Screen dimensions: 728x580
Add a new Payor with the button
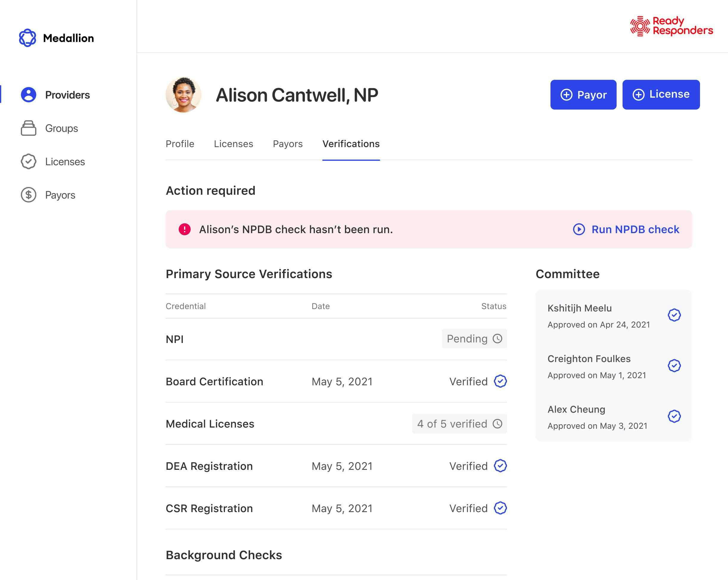pos(583,95)
